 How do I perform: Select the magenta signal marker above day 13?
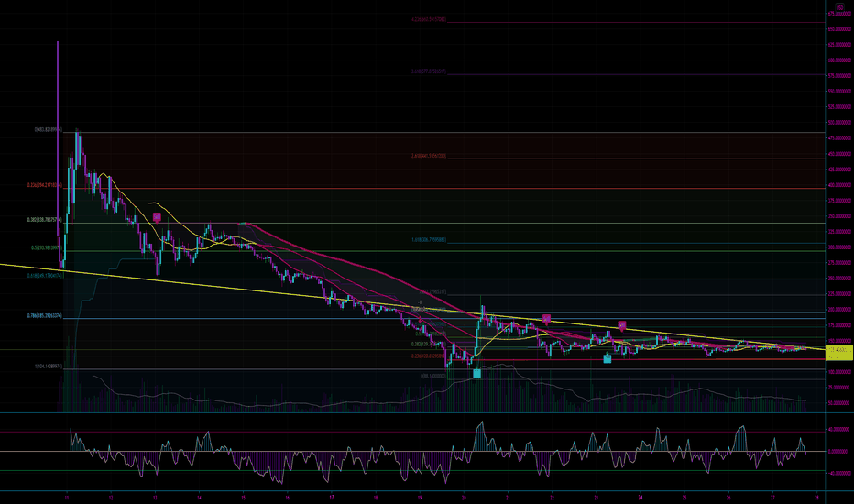(x=157, y=217)
